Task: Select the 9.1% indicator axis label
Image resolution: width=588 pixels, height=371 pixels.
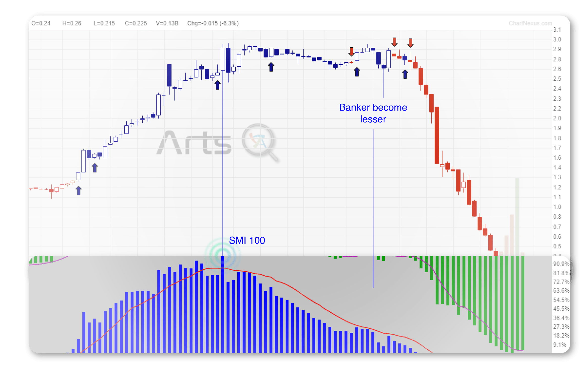Action: [x=560, y=345]
